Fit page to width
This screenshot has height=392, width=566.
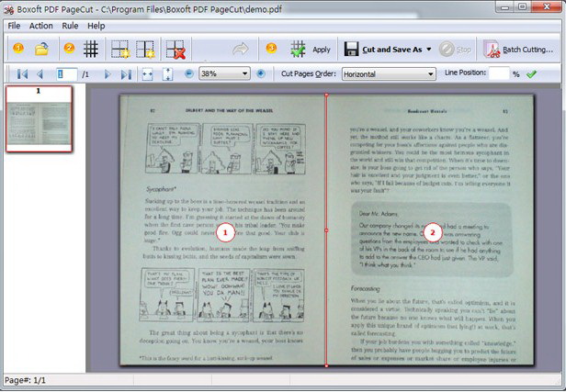[x=147, y=74]
